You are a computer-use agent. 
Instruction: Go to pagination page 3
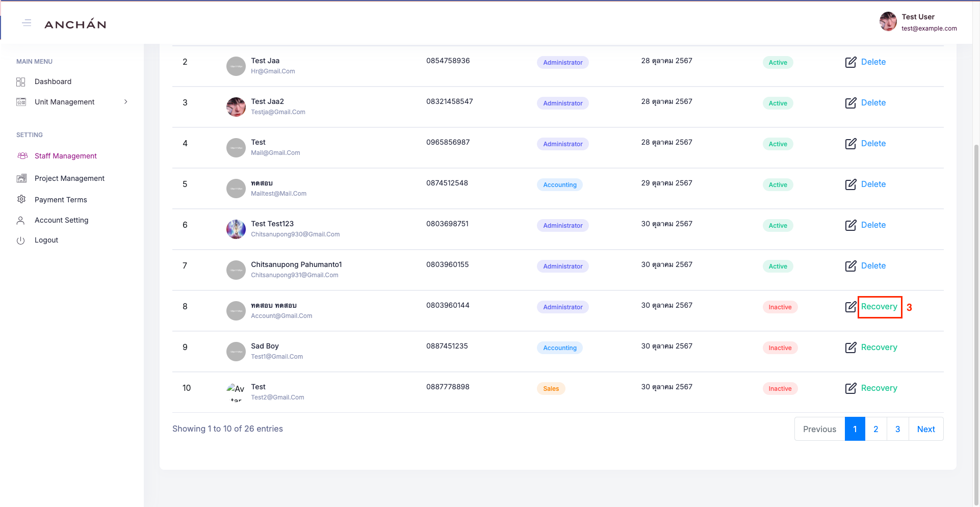[898, 429]
